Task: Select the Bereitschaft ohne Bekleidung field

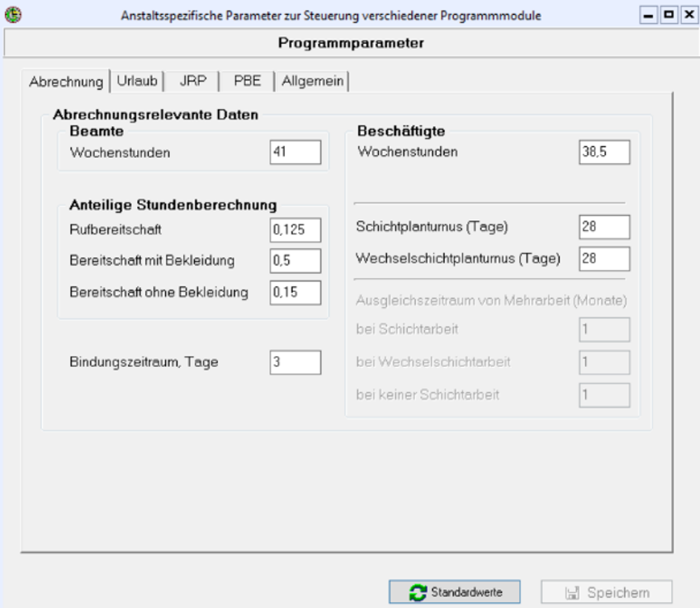Action: pyautogui.click(x=295, y=293)
